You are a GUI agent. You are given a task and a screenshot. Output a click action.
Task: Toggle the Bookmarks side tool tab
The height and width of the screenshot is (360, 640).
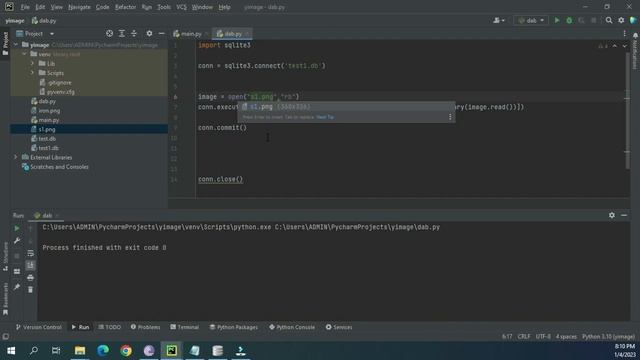(x=5, y=299)
